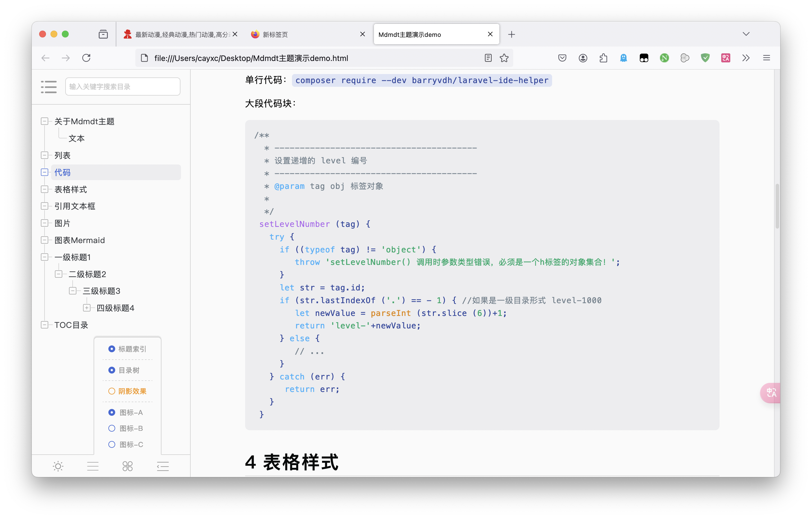The width and height of the screenshot is (812, 519).
Task: Go back with the browser back arrow
Action: (x=45, y=58)
